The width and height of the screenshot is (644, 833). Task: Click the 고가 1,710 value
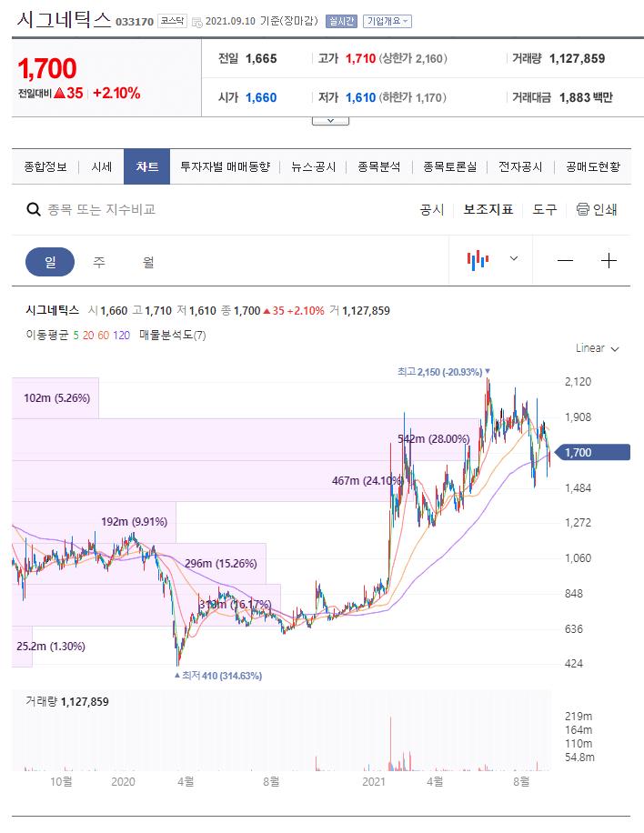coord(361,58)
